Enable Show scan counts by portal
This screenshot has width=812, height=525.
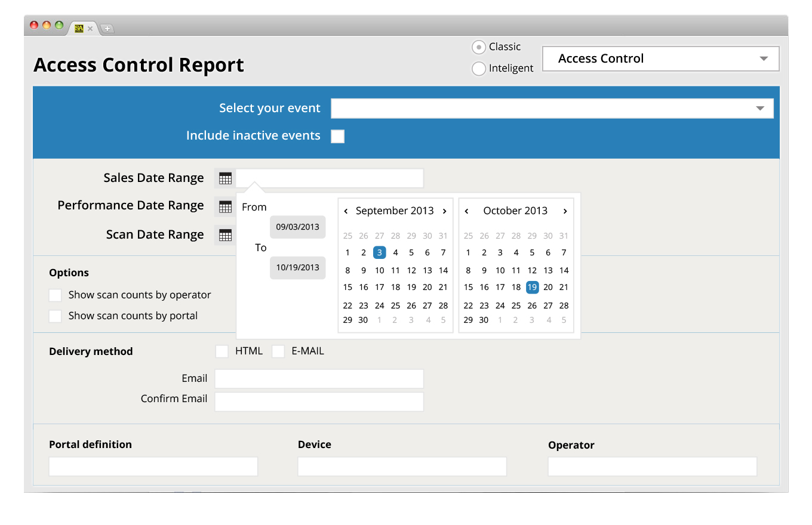pyautogui.click(x=56, y=316)
